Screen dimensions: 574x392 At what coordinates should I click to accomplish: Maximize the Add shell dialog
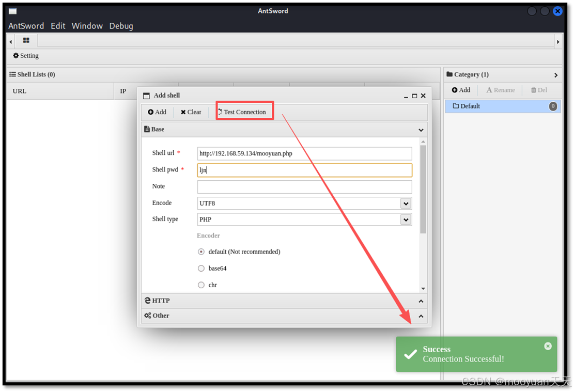pyautogui.click(x=414, y=96)
